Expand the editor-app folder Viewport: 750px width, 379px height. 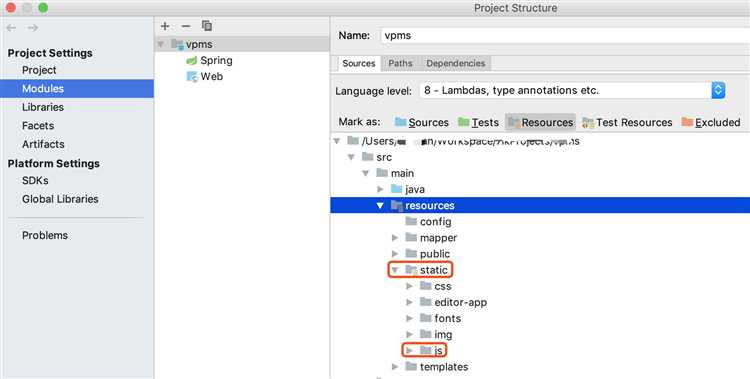[410, 302]
